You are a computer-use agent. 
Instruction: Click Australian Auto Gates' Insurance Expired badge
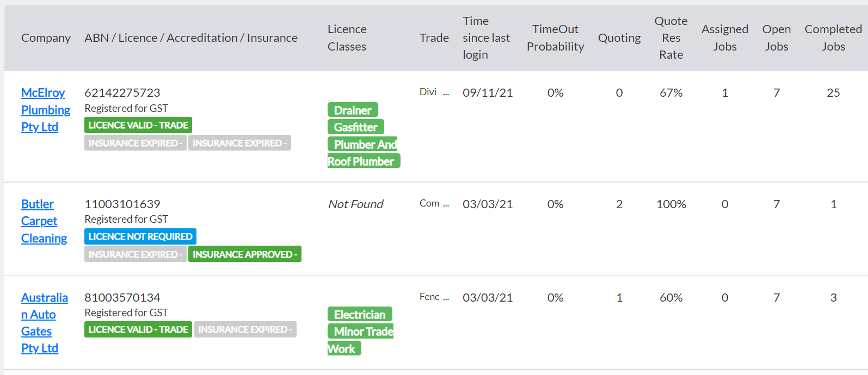(x=245, y=329)
